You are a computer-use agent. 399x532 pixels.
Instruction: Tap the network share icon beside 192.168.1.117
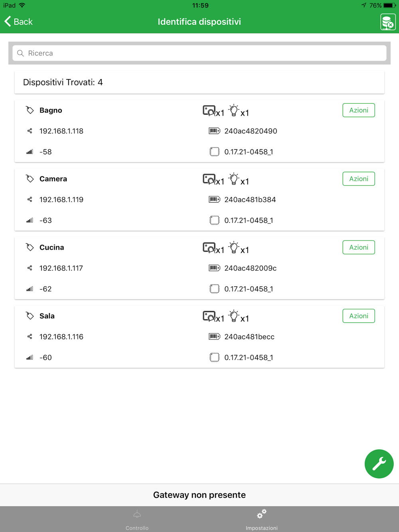click(x=30, y=268)
